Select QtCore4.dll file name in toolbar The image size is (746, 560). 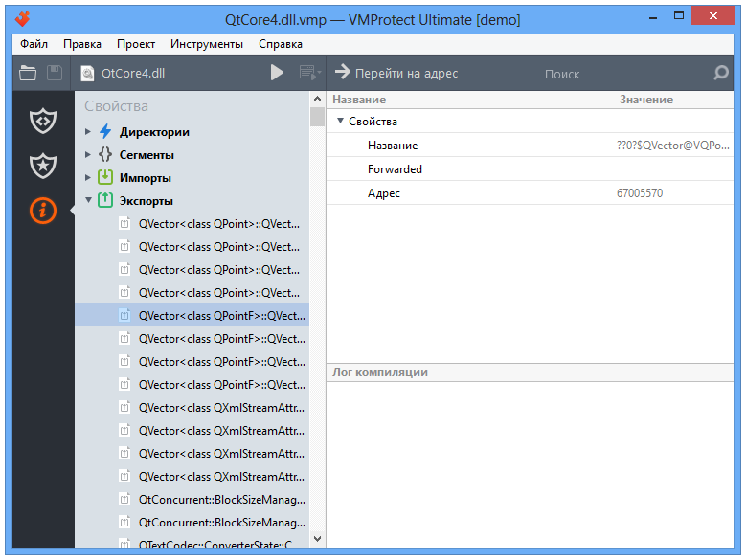[133, 73]
